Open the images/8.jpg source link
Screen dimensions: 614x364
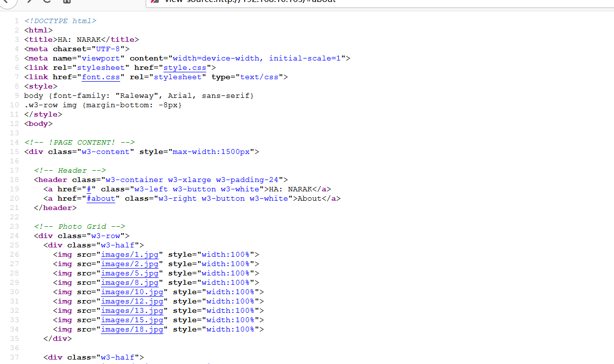(x=129, y=282)
